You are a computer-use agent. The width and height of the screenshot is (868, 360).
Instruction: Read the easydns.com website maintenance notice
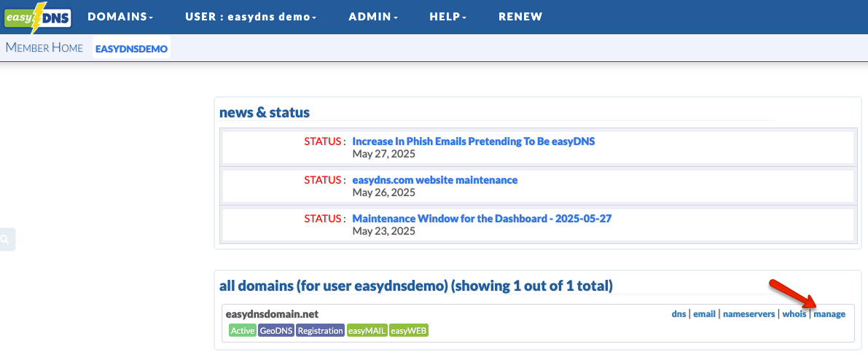point(434,180)
